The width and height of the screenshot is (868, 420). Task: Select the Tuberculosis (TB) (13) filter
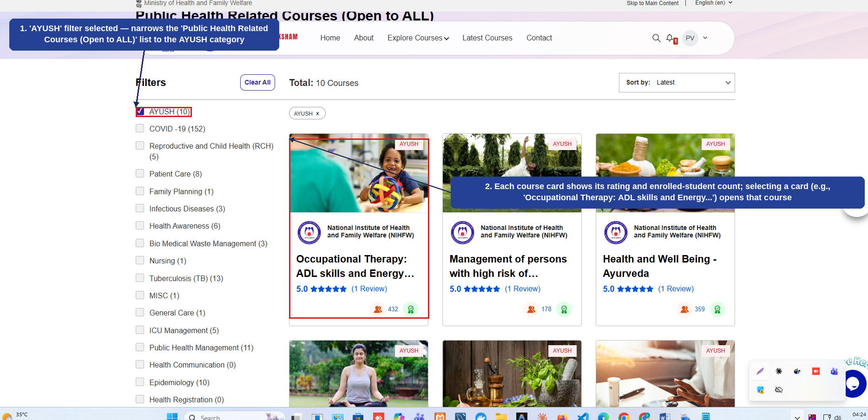[x=140, y=278]
